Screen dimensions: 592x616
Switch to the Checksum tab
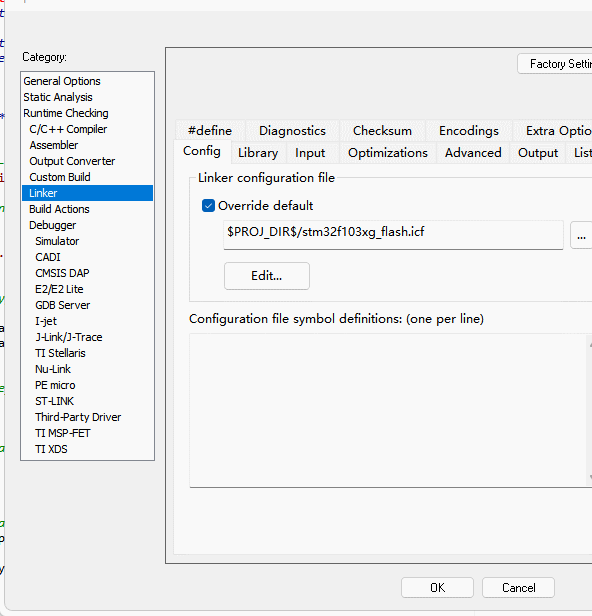382,131
